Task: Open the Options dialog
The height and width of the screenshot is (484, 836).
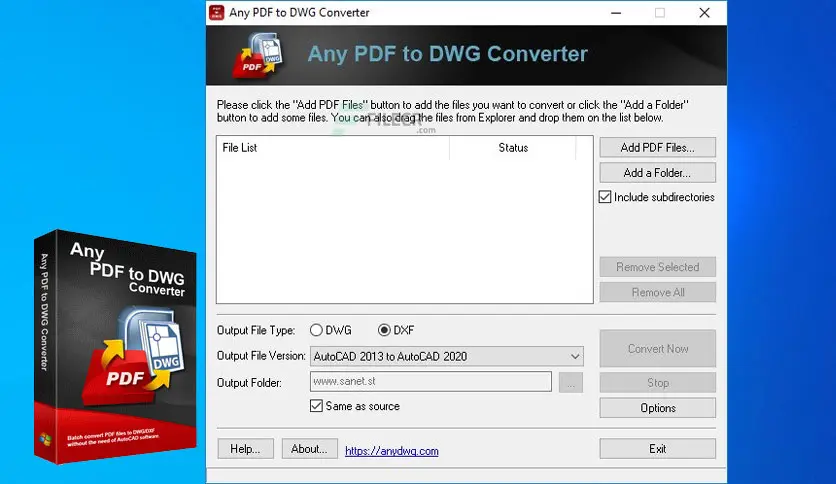Action: click(657, 408)
